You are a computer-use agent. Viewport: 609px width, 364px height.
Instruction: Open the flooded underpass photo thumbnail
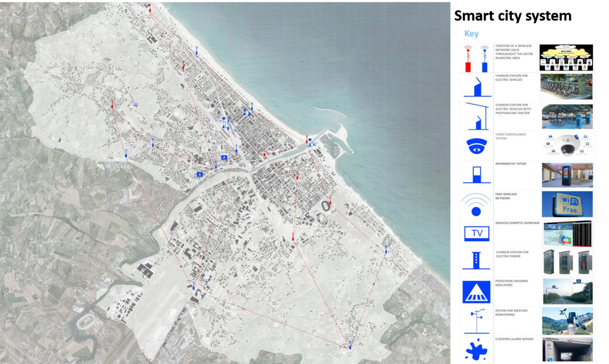point(567,349)
